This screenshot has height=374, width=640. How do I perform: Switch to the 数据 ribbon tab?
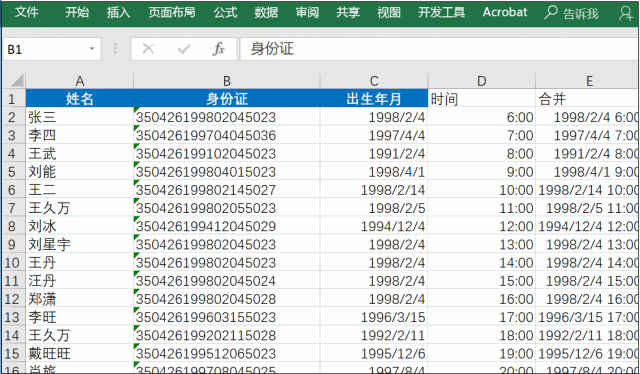coord(266,13)
